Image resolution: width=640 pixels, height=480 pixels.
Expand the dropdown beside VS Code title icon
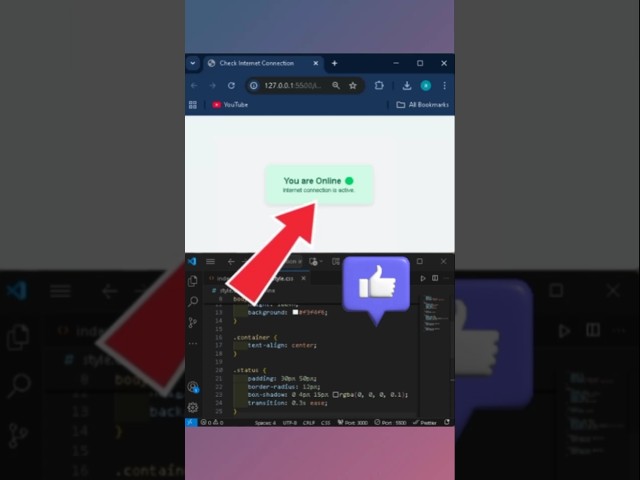pyautogui.click(x=321, y=261)
